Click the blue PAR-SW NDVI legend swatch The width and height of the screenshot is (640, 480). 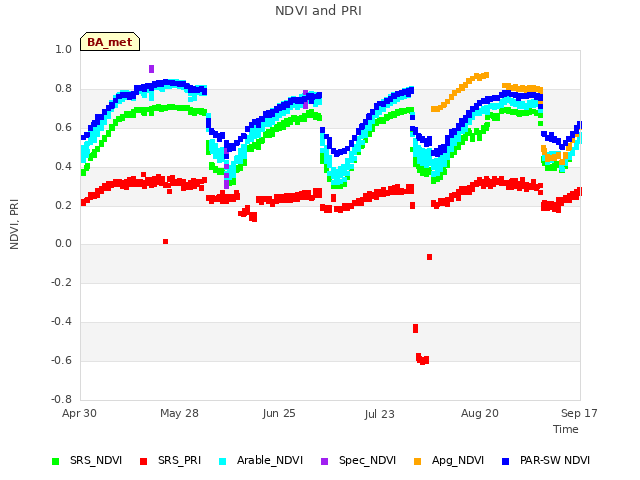coord(505,461)
